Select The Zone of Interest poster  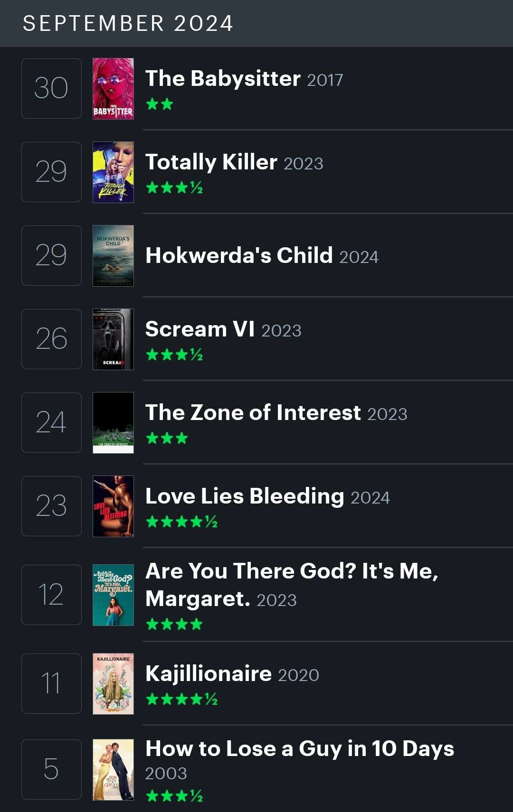(x=113, y=423)
